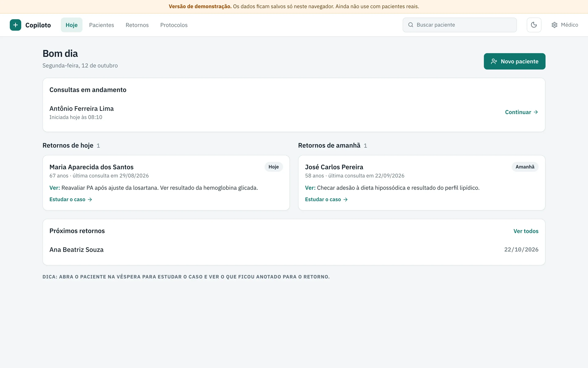This screenshot has height=368, width=588.
Task: Click Ver todos in Próximos retornos
Action: (526, 231)
